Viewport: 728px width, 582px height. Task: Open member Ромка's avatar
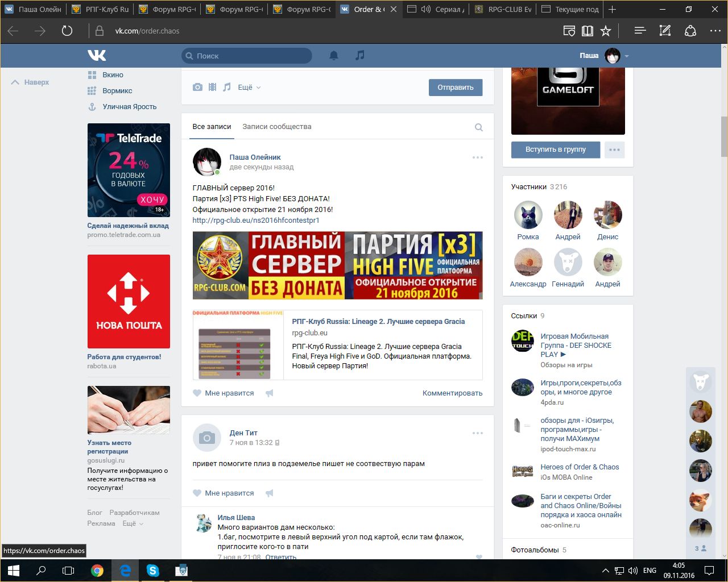coord(528,215)
